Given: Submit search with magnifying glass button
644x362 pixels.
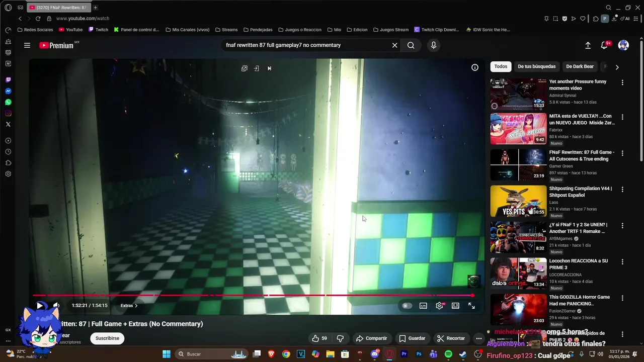Looking at the screenshot, I should pyautogui.click(x=411, y=45).
